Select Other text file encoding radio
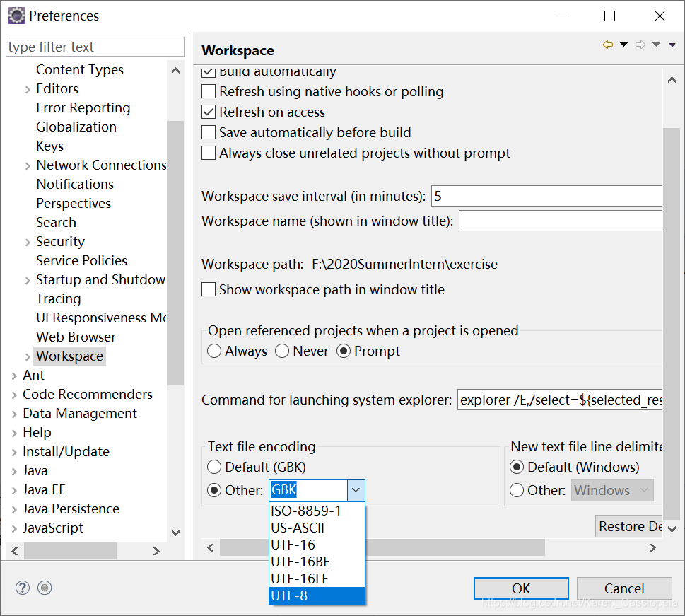The height and width of the screenshot is (616, 685). (214, 491)
